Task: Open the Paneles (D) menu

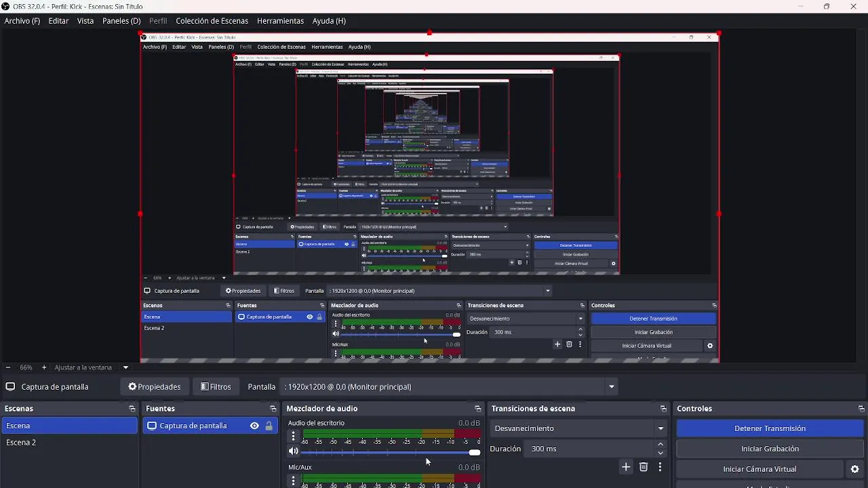Action: click(121, 21)
